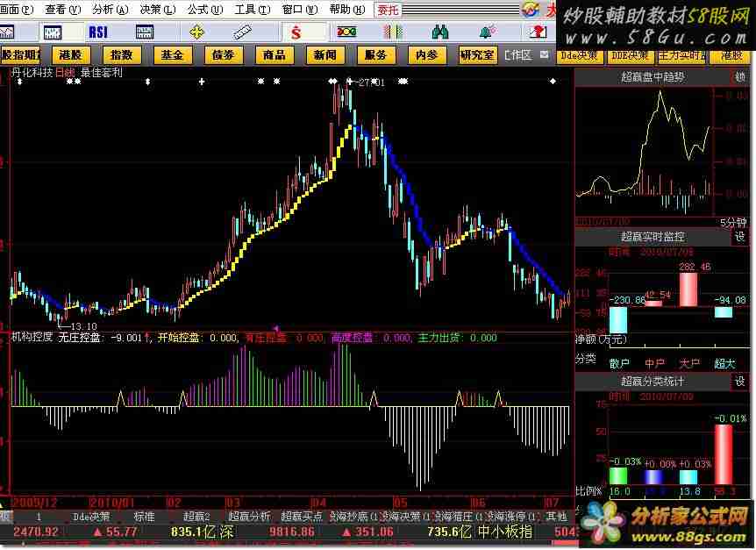
Task: Select the yellow four-arrow move tool
Action: point(196,32)
